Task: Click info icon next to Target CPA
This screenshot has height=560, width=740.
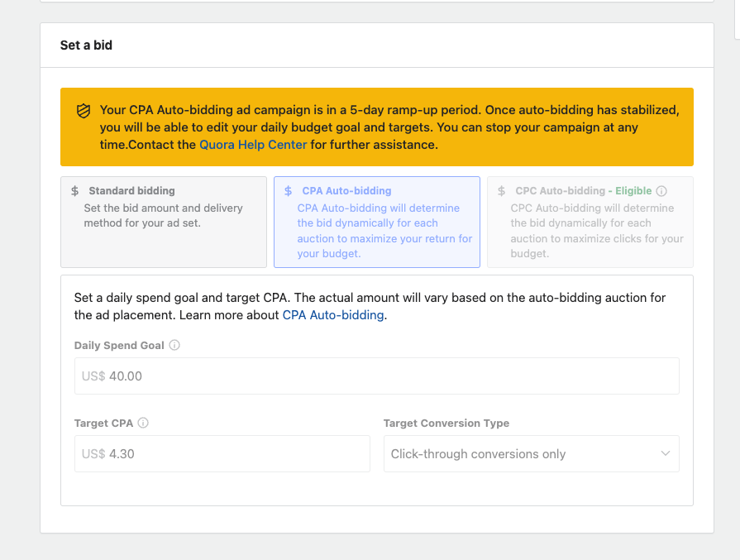Action: [x=143, y=423]
